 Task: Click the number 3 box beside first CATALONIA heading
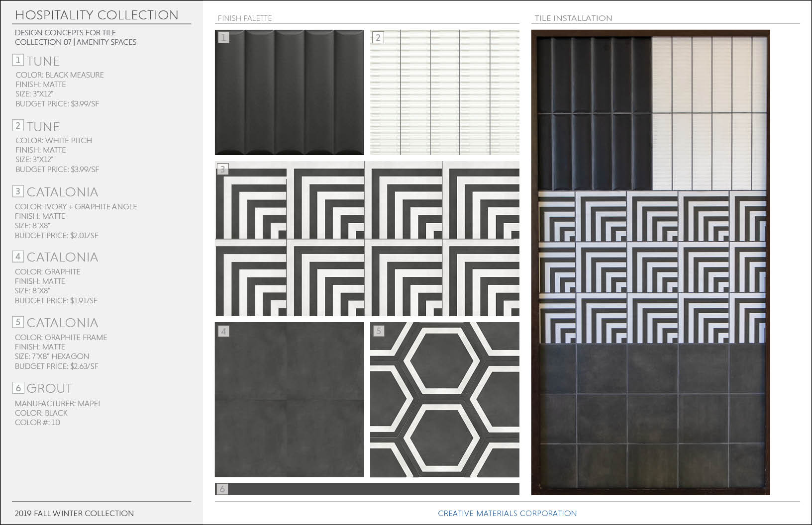pyautogui.click(x=18, y=191)
